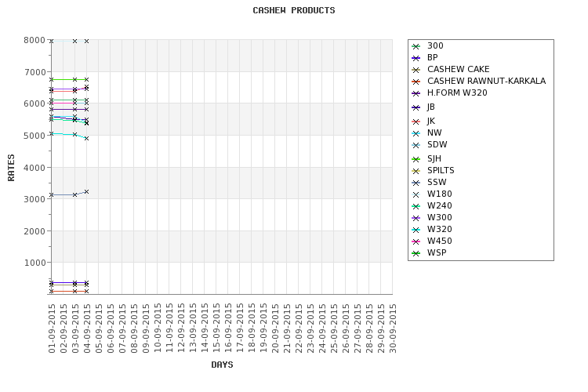Click the 14-09-2015 date label
This screenshot has height=392, width=588.
pos(205,328)
